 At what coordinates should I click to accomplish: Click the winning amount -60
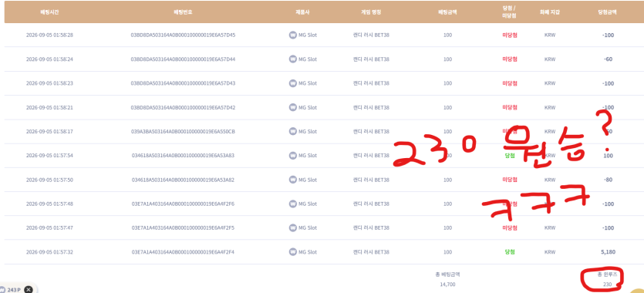pos(608,59)
